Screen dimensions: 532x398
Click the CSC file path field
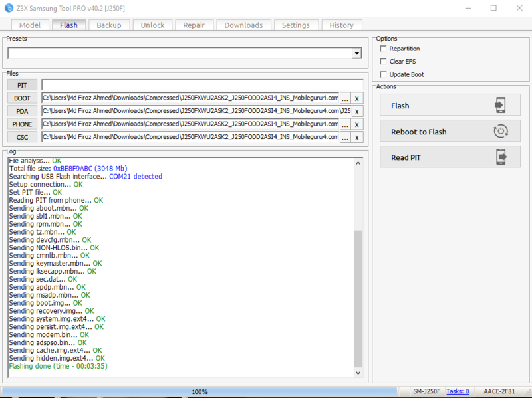[190, 137]
